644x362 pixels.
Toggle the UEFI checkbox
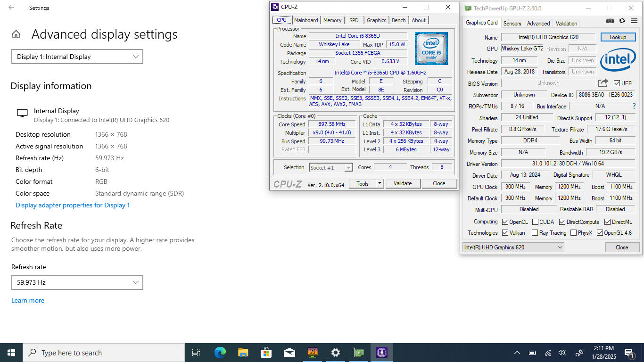pyautogui.click(x=617, y=83)
